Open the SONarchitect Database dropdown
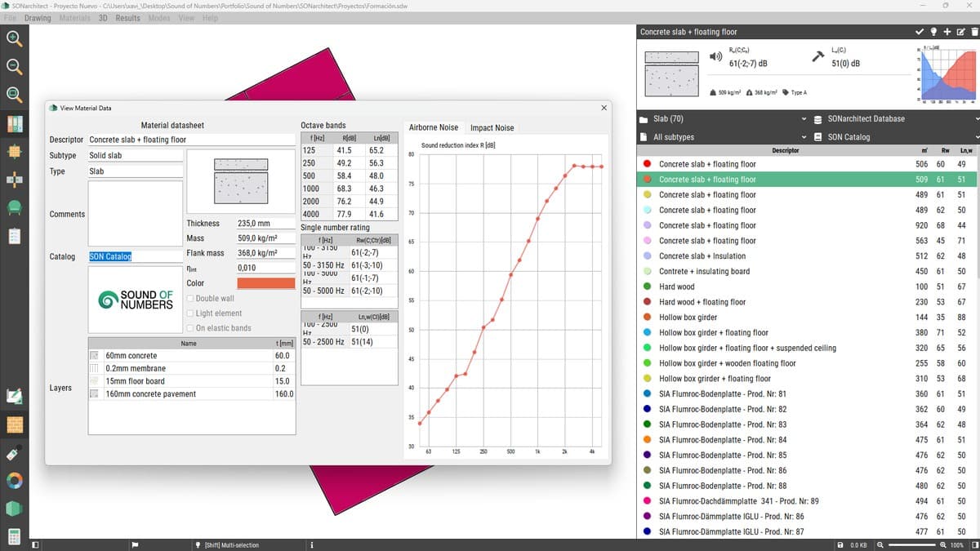The height and width of the screenshot is (551, 980). tap(897, 119)
